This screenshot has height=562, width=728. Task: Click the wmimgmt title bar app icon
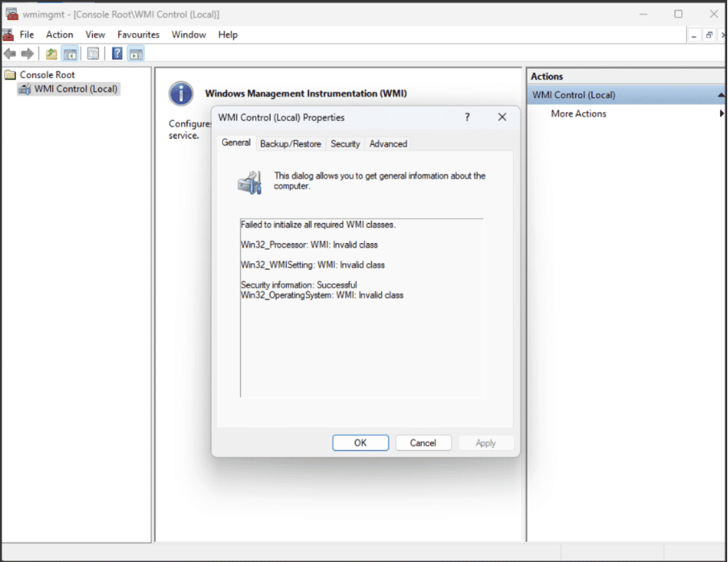(12, 14)
